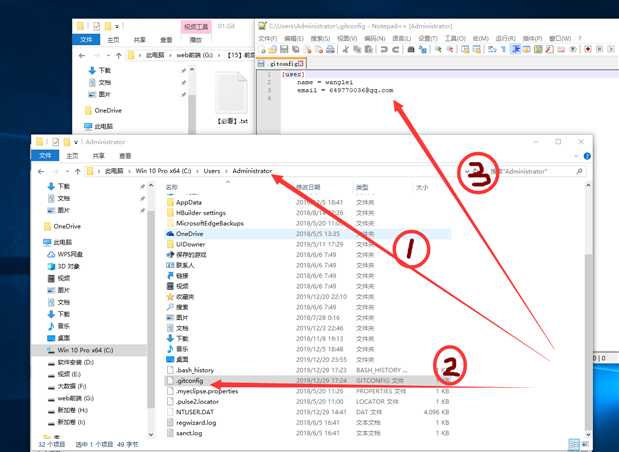Viewport: 619px width, 452px height.
Task: Select the sanct.log file
Action: [189, 433]
